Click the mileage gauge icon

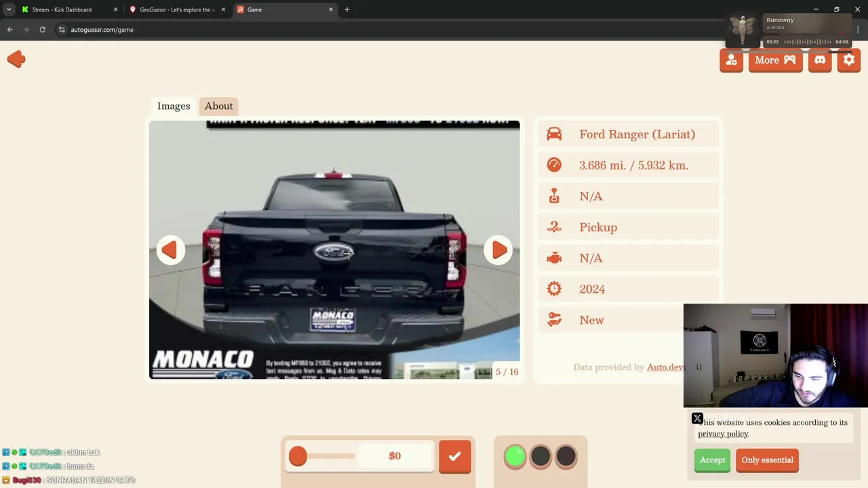(x=554, y=165)
